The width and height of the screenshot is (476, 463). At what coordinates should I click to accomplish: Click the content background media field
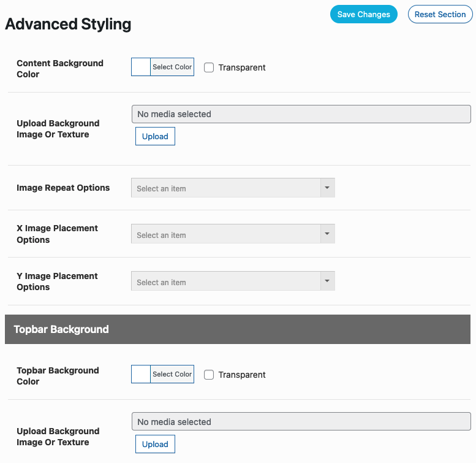click(301, 114)
